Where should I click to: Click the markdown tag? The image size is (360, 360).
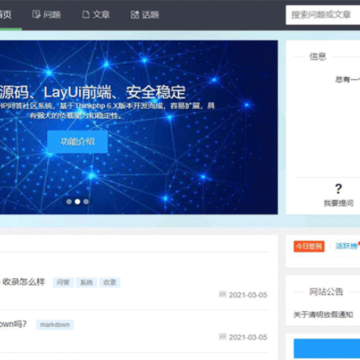(x=55, y=324)
